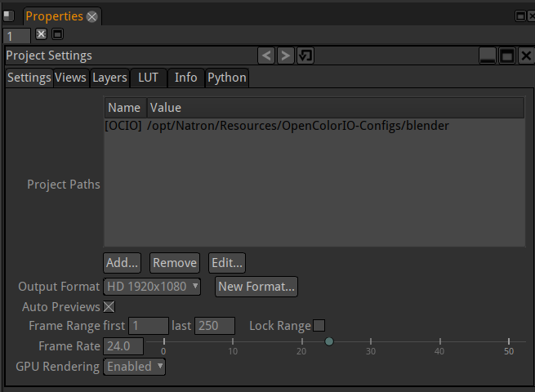Open the Output Format dropdown

click(153, 287)
